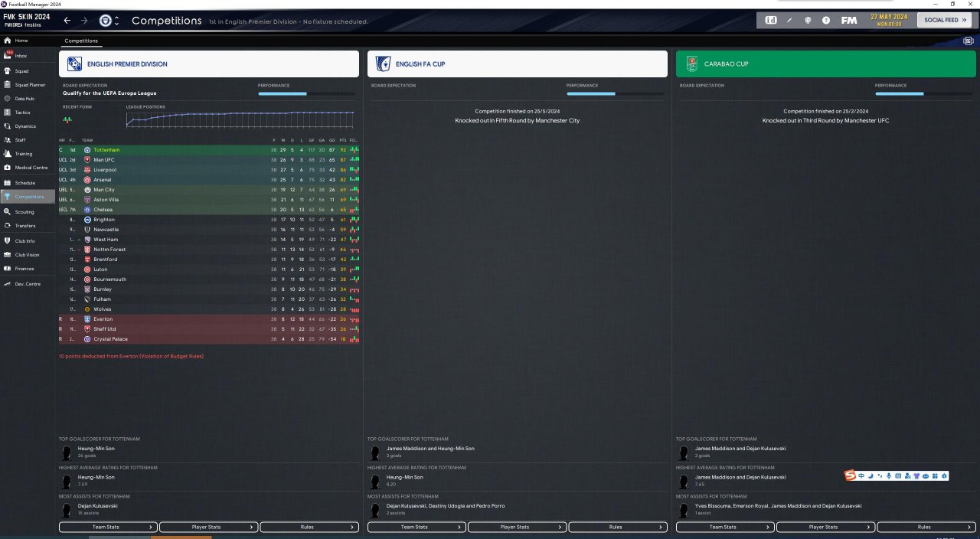
Task: Click the Football Manager 2024 title bar icon
Action: pyautogui.click(x=4, y=4)
